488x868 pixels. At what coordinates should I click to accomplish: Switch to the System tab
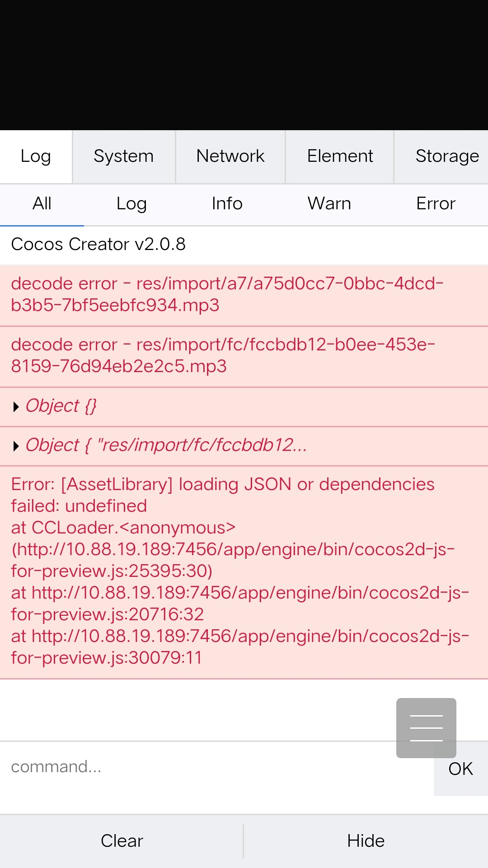pos(123,156)
